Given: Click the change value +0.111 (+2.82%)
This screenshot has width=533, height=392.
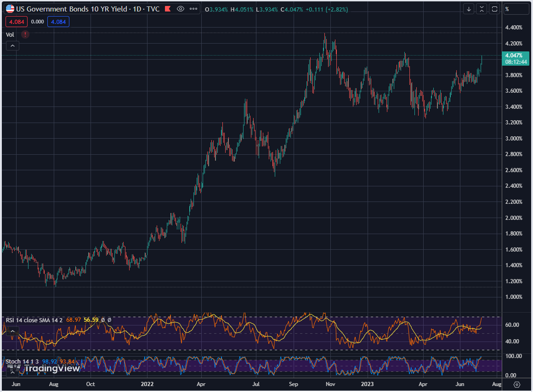Looking at the screenshot, I should 327,10.
